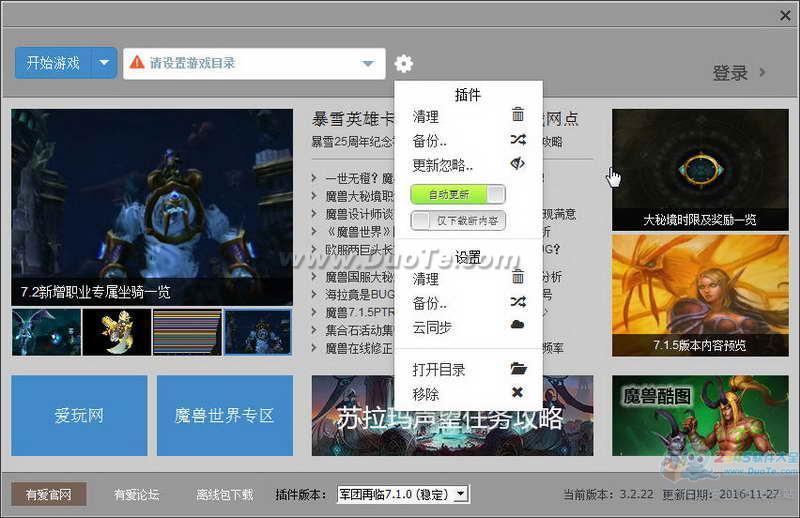
Task: Select the highlighted fourth thumbnail
Action: pos(258,332)
